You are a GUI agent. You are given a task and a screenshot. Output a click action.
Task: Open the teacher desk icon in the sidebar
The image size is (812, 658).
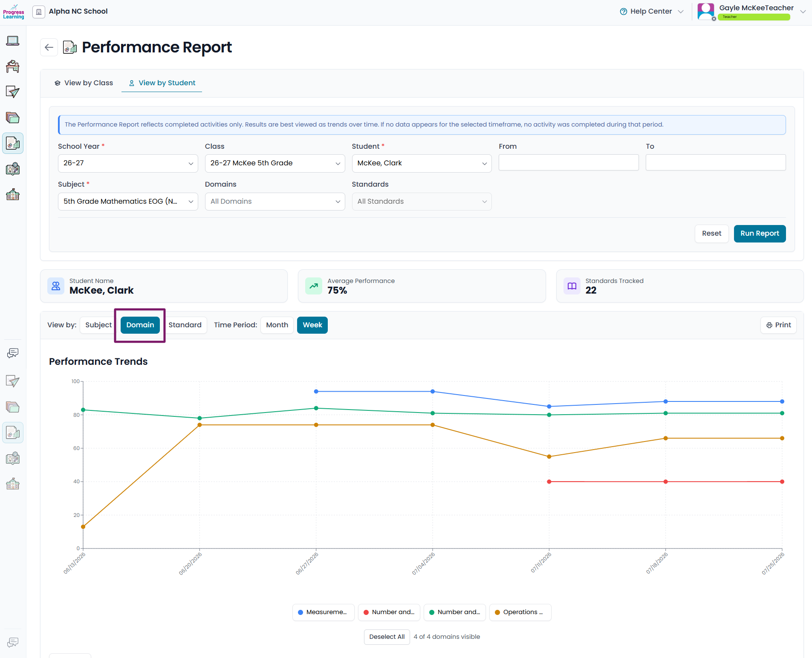pyautogui.click(x=13, y=66)
